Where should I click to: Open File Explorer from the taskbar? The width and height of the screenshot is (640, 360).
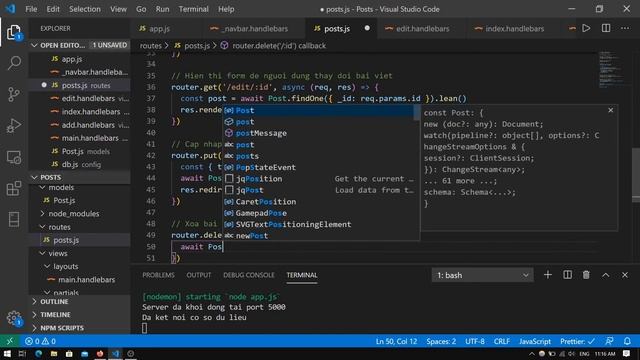tap(53, 353)
